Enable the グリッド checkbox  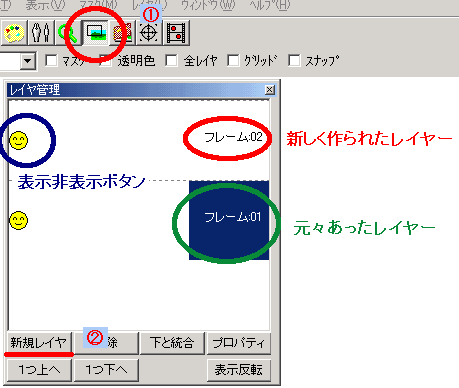pos(233,61)
